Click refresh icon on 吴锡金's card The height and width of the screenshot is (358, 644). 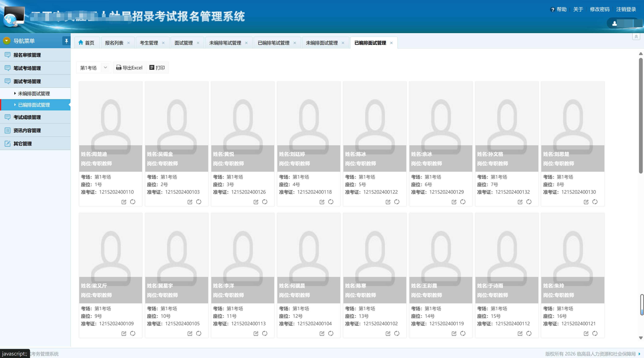click(x=199, y=202)
